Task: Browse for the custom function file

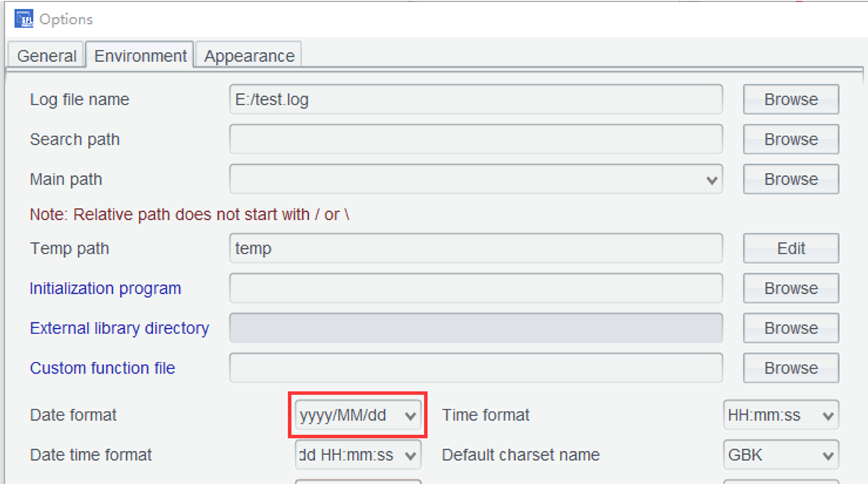Action: tap(790, 368)
